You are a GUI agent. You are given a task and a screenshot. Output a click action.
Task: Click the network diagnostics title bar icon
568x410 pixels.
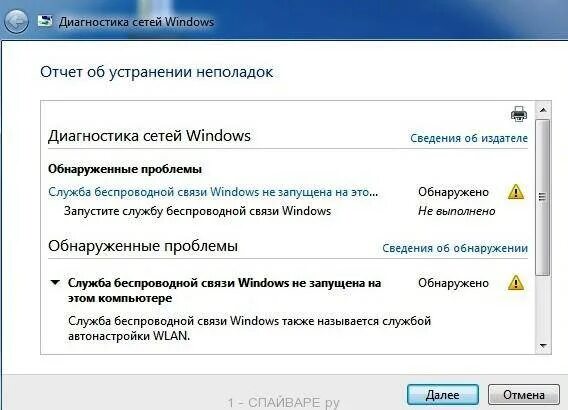click(x=45, y=21)
